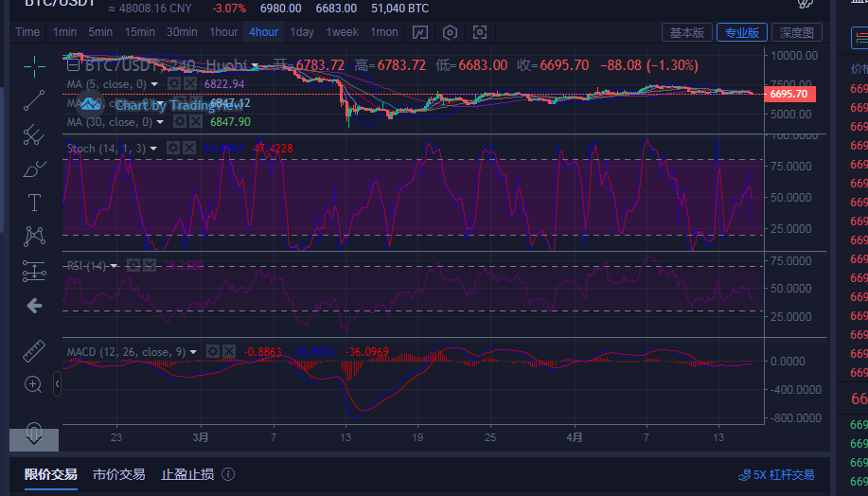Remove the MA 5 indicator
868x496 pixels.
[x=190, y=83]
